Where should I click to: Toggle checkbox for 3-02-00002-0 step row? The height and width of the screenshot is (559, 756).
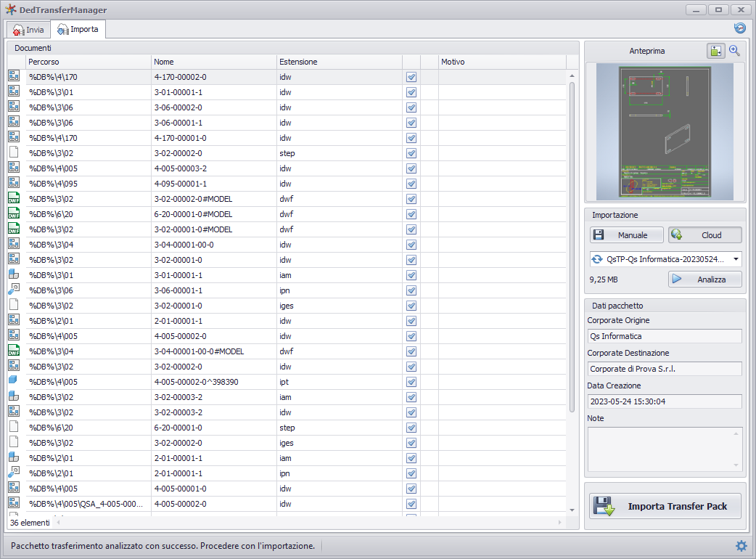click(x=411, y=153)
